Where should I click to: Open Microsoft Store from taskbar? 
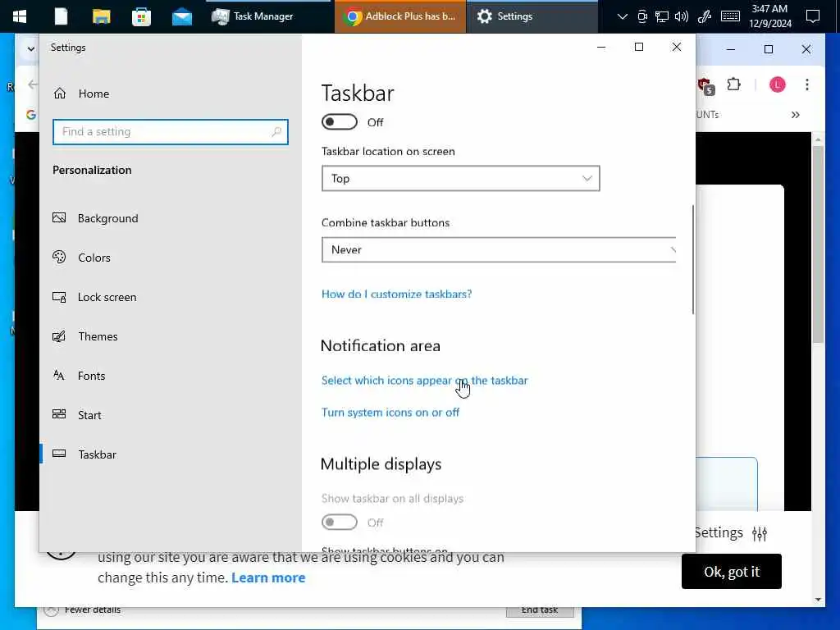[x=141, y=16]
